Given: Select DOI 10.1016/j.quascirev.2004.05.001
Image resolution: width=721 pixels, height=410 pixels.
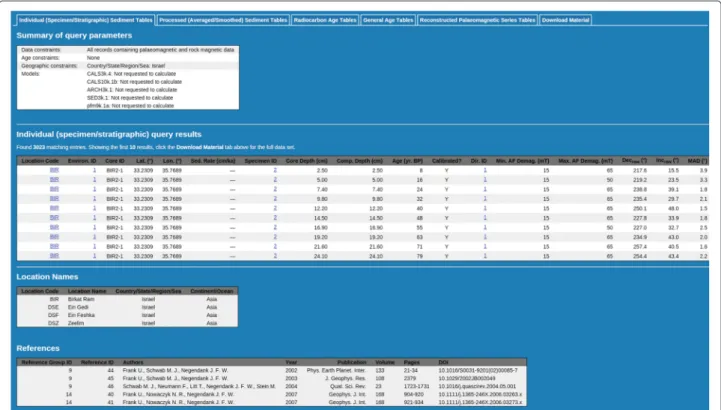Looking at the screenshot, I should (477, 387).
